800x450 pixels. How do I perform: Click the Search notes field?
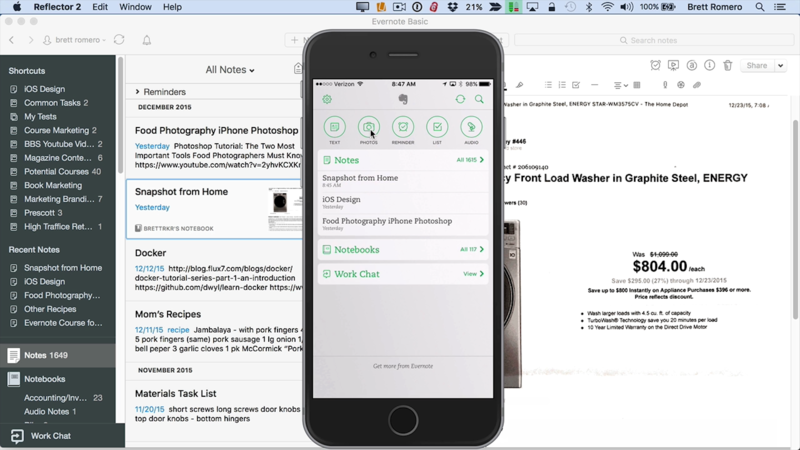pos(654,40)
